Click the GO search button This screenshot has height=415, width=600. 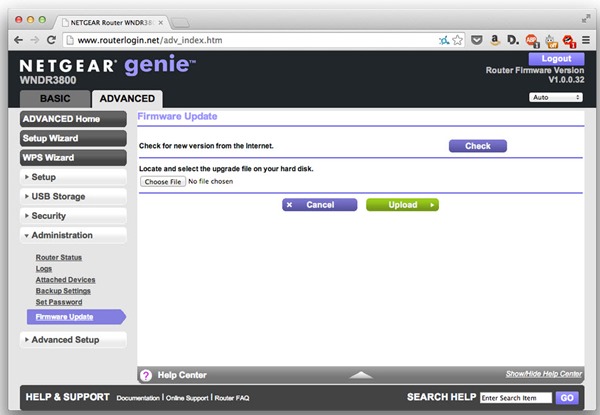coord(567,398)
